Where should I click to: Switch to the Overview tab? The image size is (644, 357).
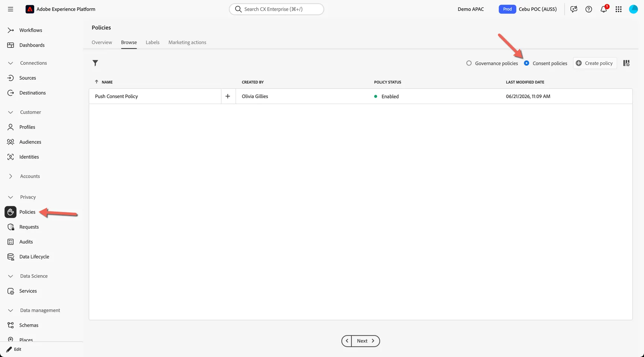click(x=102, y=42)
